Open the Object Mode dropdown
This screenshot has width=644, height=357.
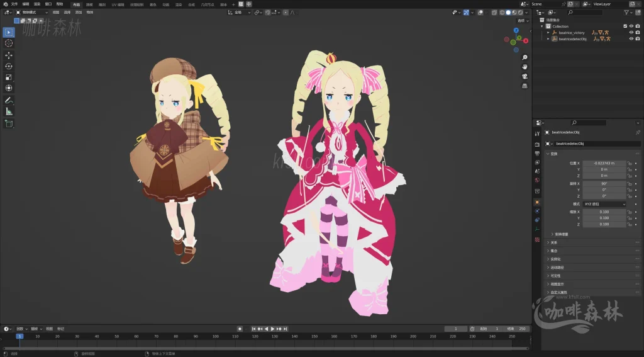(x=31, y=13)
